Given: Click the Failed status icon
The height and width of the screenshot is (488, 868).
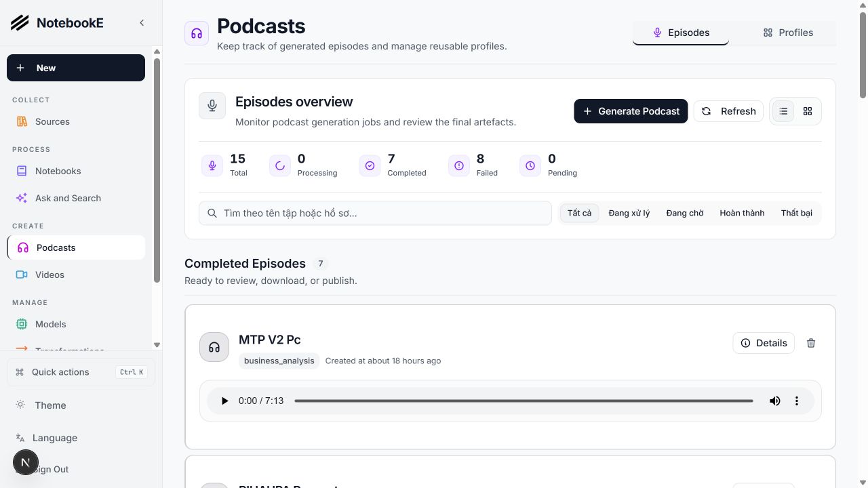Looking at the screenshot, I should [x=459, y=165].
